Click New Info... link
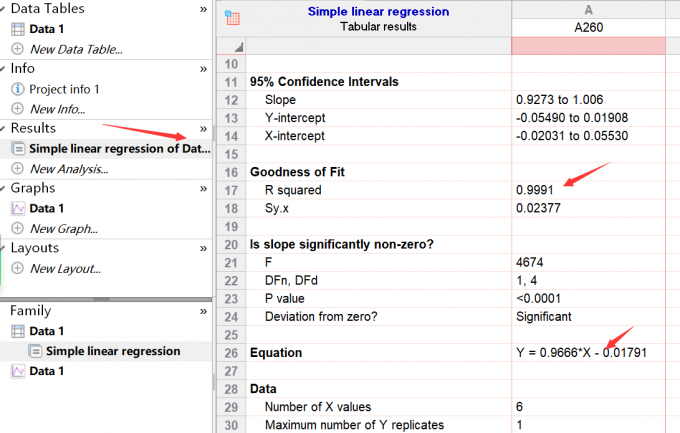This screenshot has height=433, width=680. coord(57,108)
